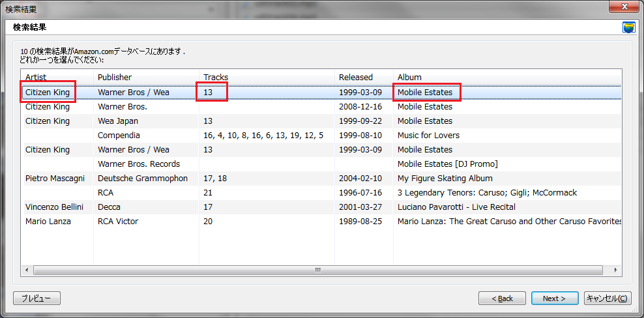Select Music for Lovers album
644x318 pixels.
coord(428,135)
